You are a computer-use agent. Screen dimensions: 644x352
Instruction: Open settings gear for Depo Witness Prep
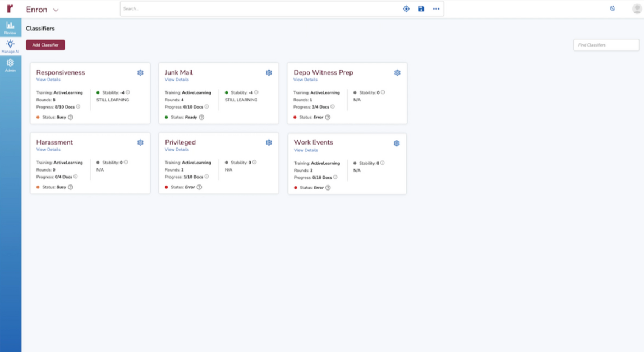tap(397, 73)
